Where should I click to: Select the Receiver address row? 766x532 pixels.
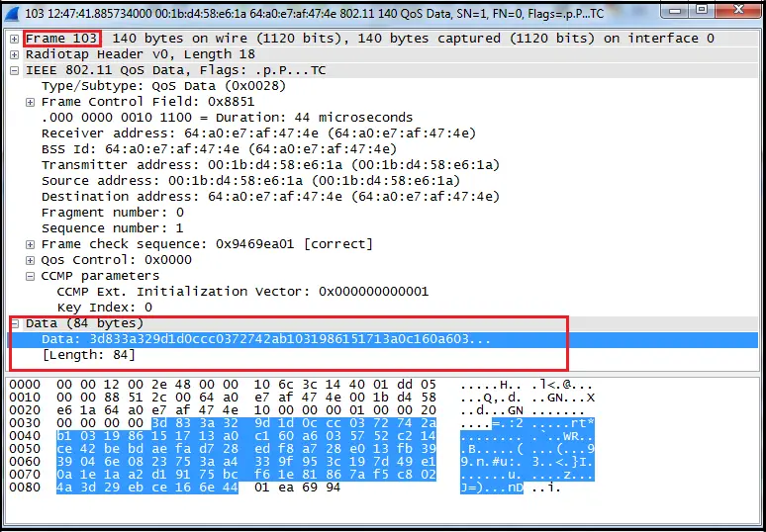point(383,133)
